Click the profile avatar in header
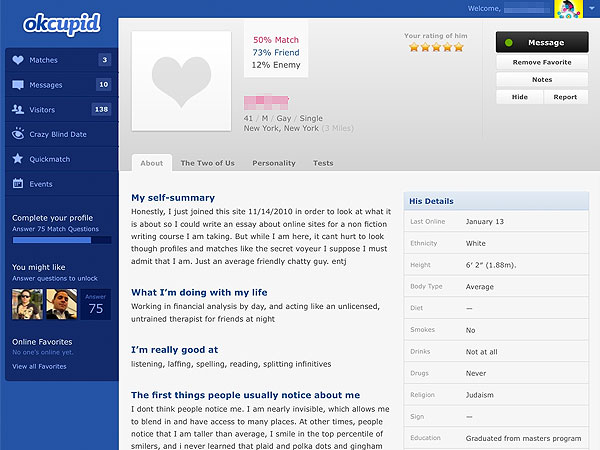Viewport: 600px width, 450px height. [x=568, y=9]
